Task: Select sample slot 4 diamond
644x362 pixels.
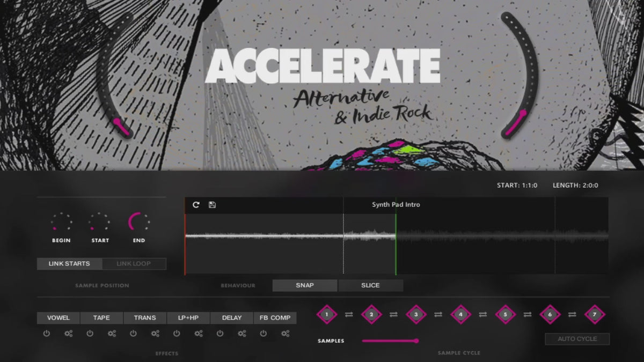Action: pyautogui.click(x=460, y=314)
